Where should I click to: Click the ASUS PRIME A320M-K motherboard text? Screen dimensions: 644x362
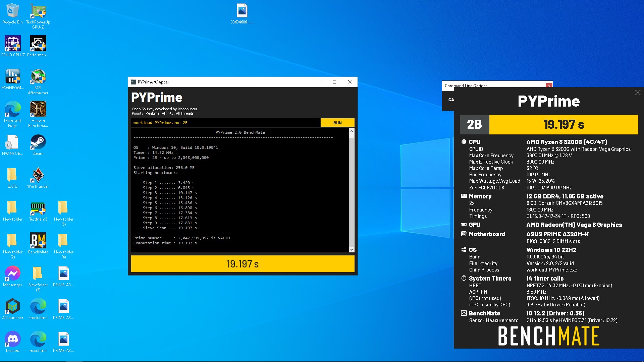(x=557, y=234)
